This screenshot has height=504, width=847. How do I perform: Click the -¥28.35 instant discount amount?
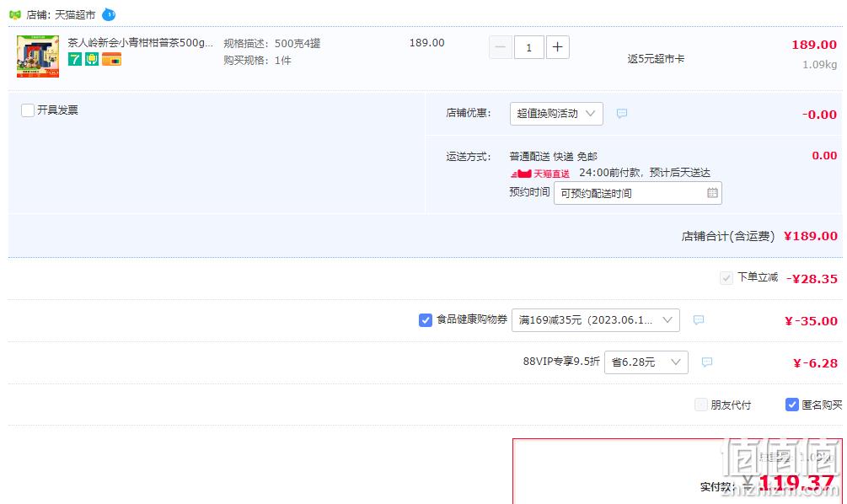tap(812, 279)
